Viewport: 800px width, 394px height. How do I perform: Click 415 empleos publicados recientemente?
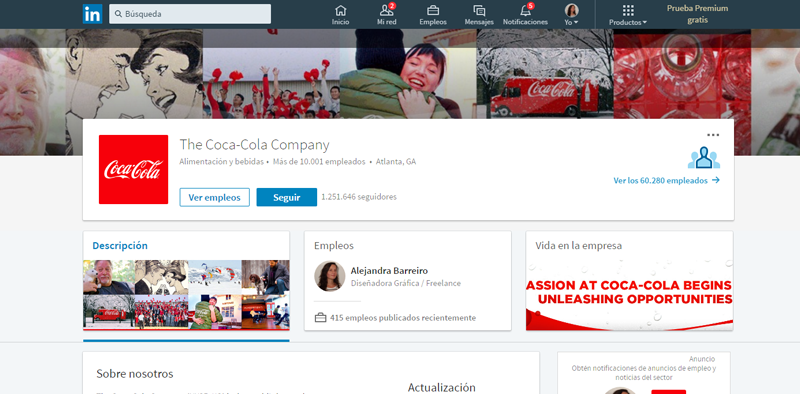coord(403,318)
